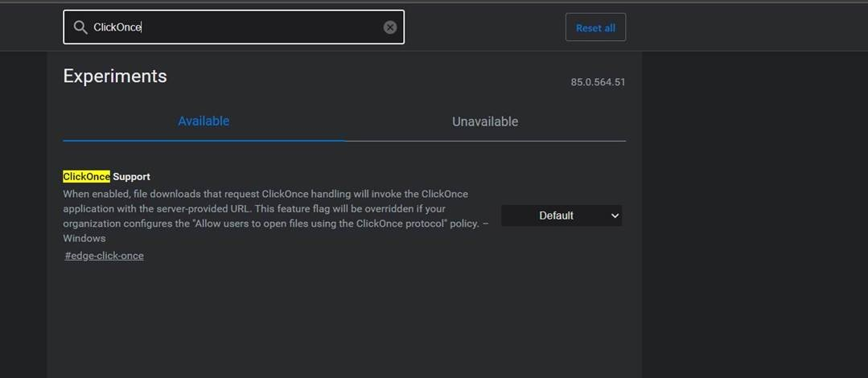Click the magnifying glass search icon
Viewport: 868px width, 378px height.
click(80, 27)
